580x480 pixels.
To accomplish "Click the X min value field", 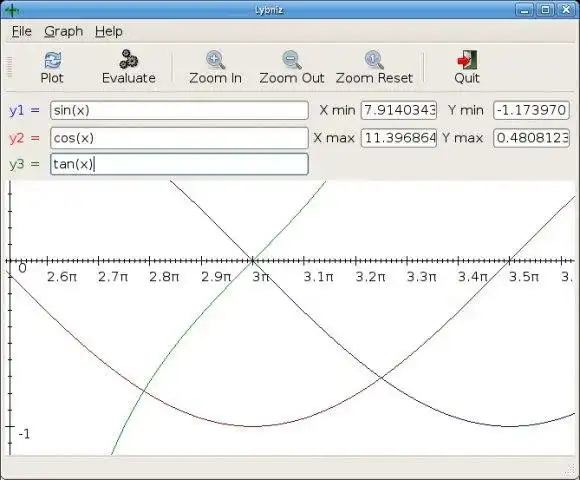I will tap(399, 110).
